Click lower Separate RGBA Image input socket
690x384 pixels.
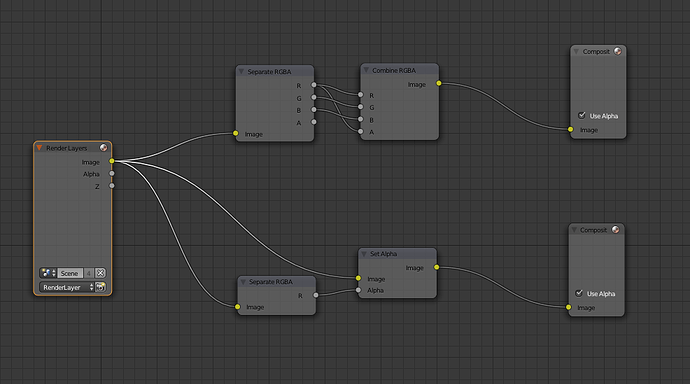point(238,307)
